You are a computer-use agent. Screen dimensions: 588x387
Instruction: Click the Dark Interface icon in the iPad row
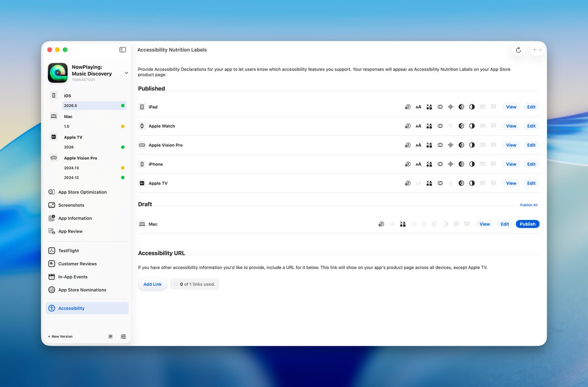pos(461,107)
